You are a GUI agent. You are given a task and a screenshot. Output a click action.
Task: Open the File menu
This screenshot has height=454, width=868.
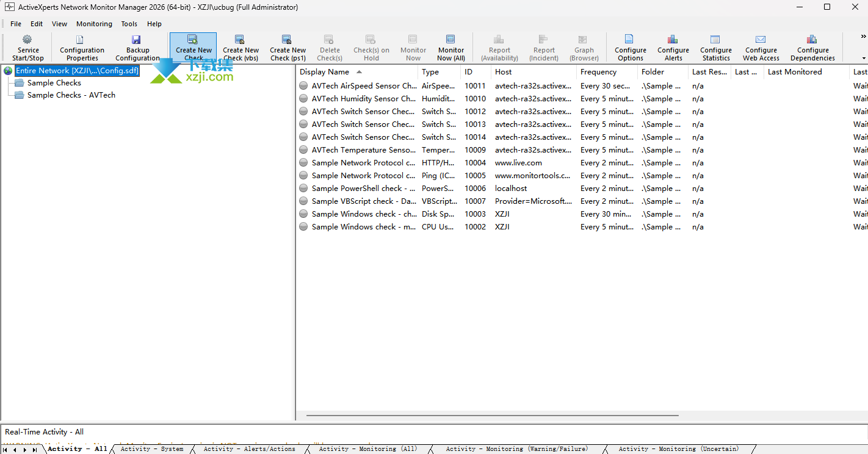coord(16,24)
